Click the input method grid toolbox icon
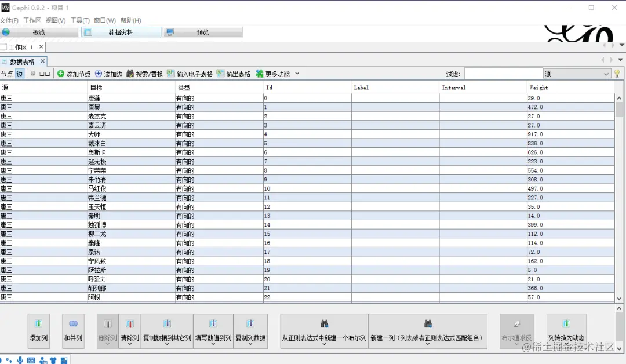 click(x=64, y=361)
